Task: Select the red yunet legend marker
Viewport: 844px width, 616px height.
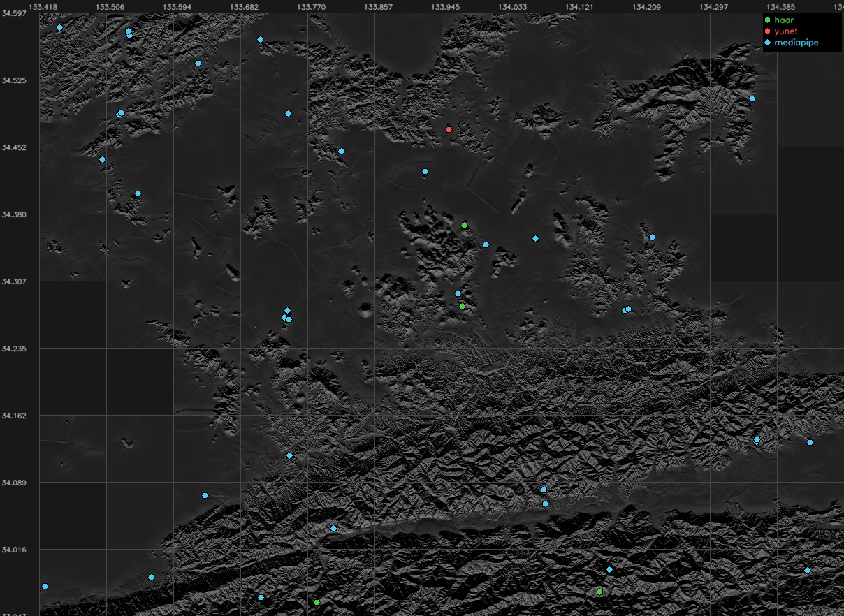Action: (x=768, y=31)
